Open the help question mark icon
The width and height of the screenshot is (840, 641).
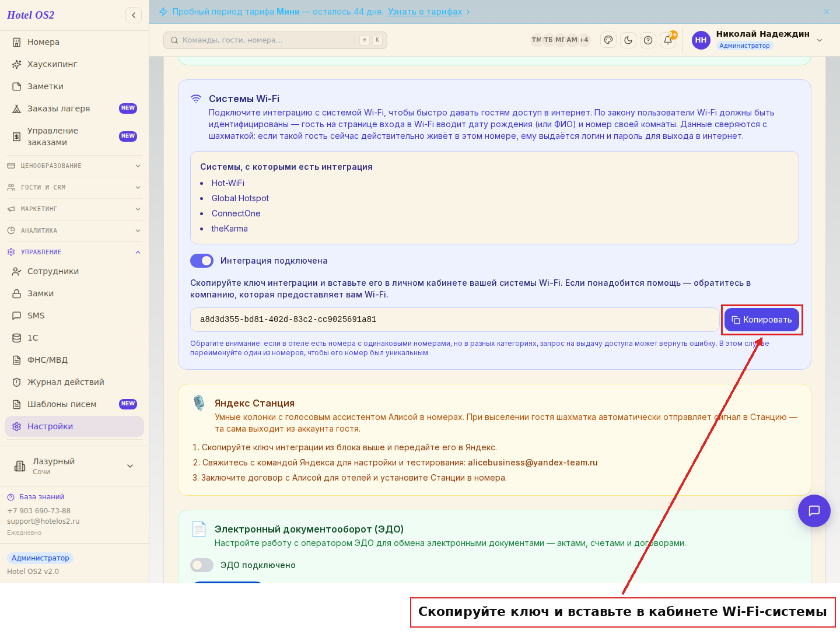pos(648,40)
